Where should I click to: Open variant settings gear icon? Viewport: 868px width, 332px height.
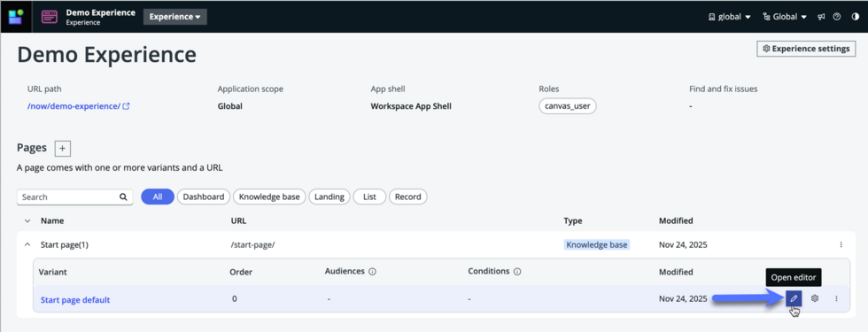815,299
